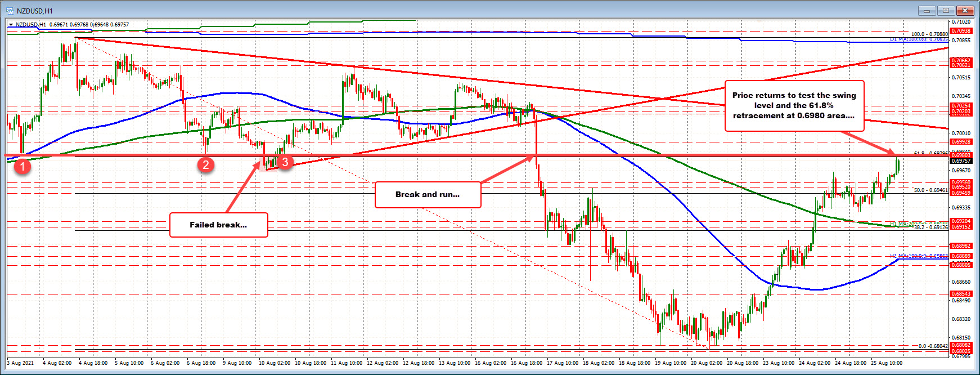
Task: Click red circle marker number 2
Action: tap(206, 164)
